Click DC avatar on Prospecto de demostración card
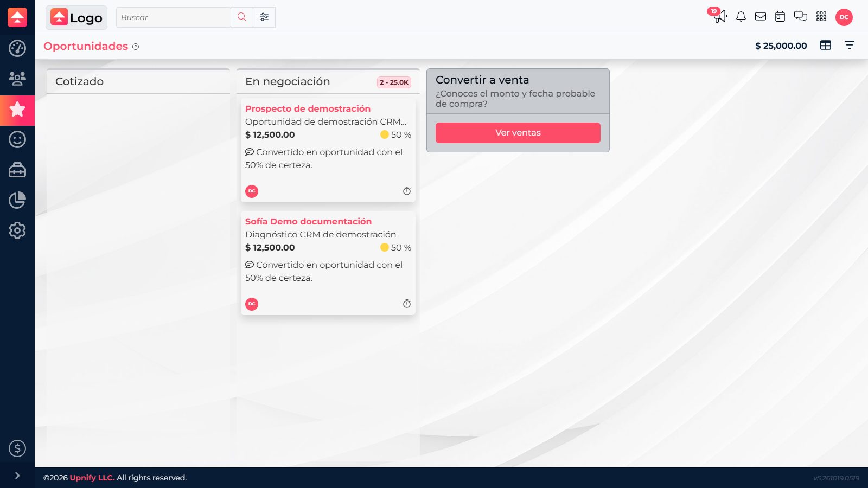 tap(252, 191)
